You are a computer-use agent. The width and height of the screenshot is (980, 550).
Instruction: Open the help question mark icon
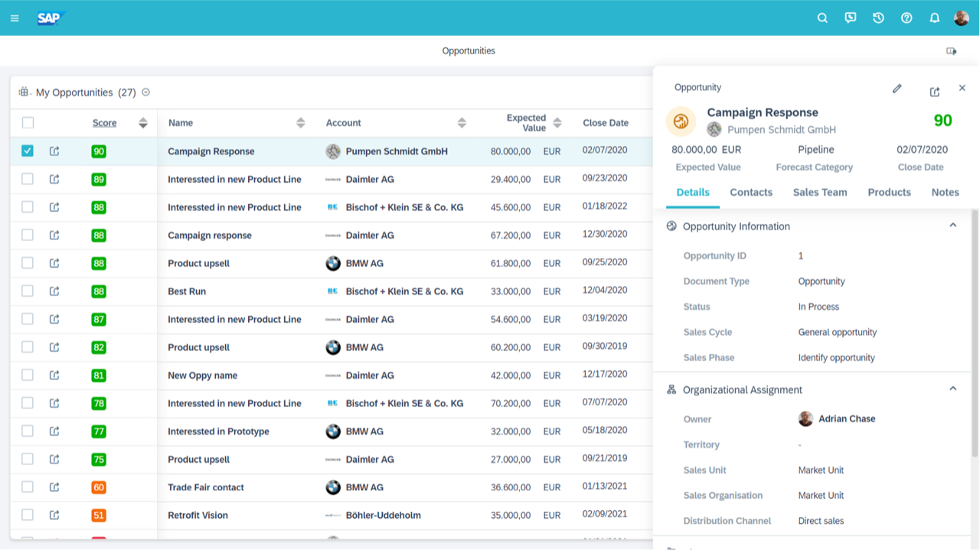[906, 18]
